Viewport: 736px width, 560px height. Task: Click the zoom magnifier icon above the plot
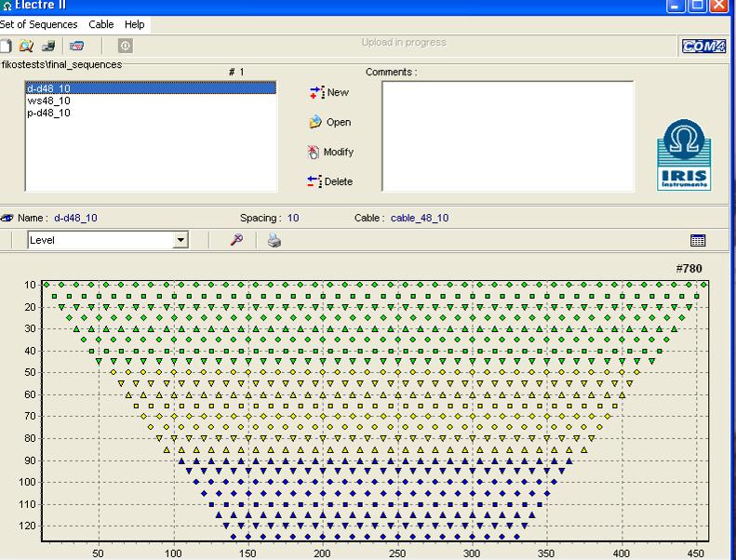point(236,240)
